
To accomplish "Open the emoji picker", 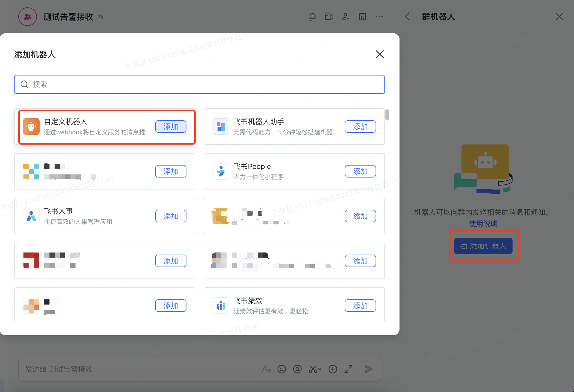I will coord(282,369).
